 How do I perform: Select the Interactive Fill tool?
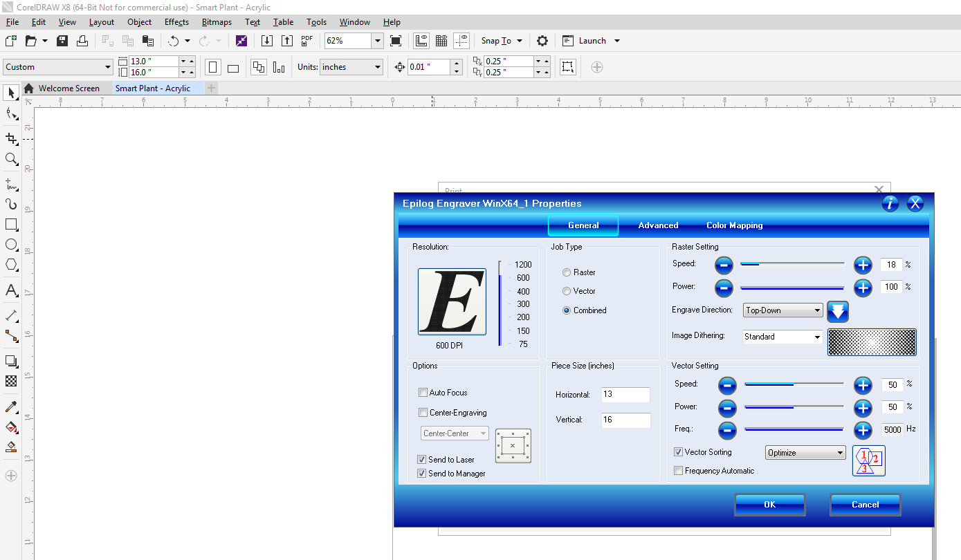tap(11, 427)
